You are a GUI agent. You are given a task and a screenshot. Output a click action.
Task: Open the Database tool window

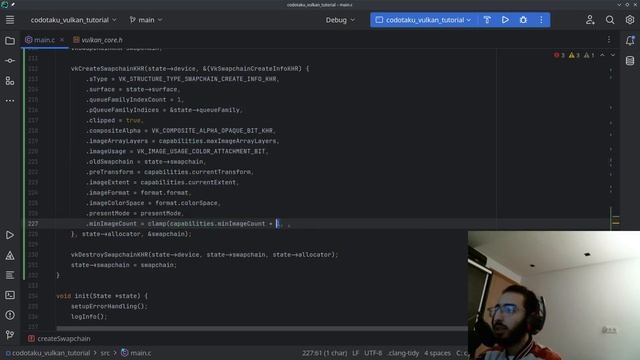click(x=630, y=61)
